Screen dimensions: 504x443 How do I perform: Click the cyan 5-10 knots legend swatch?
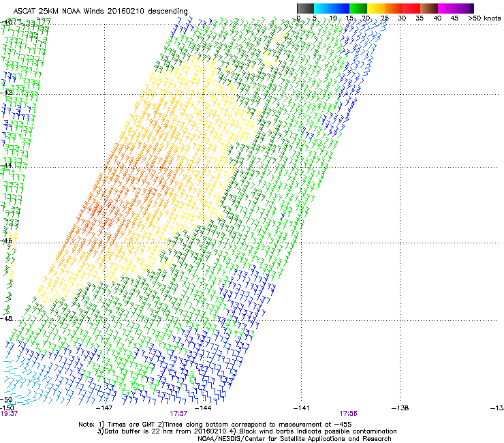323,8
